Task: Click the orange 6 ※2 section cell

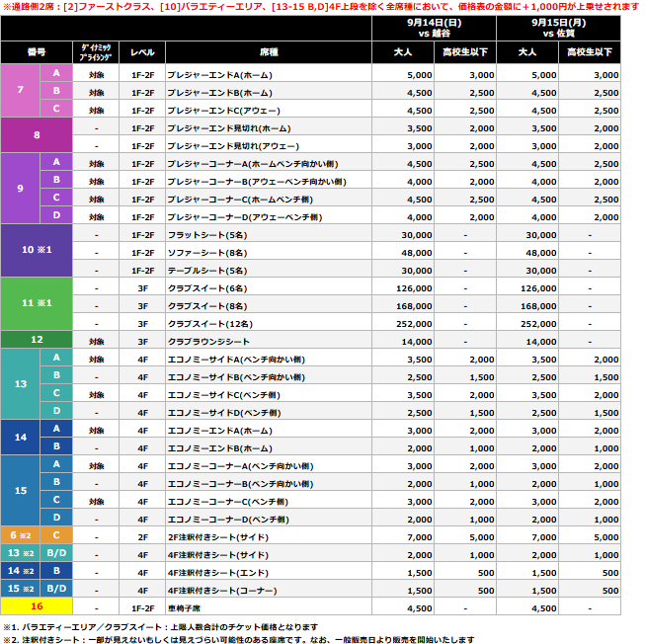Action: pyautogui.click(x=21, y=536)
